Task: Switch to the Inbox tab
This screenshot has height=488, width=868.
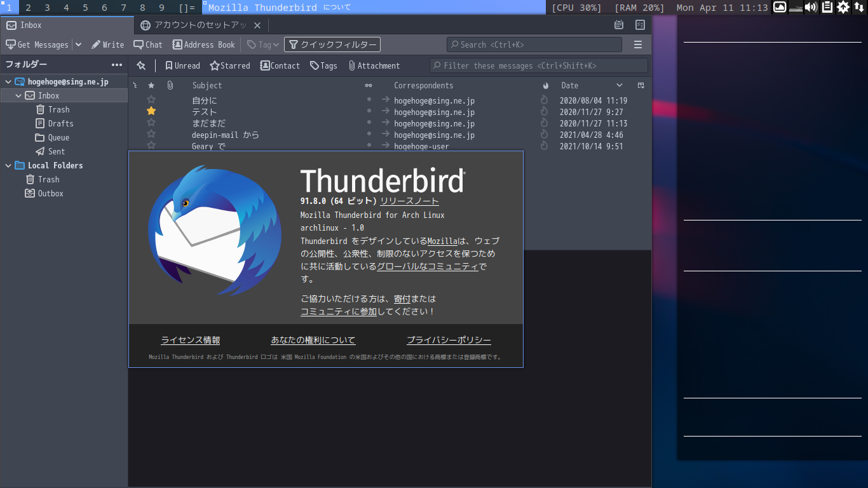Action: coord(67,25)
